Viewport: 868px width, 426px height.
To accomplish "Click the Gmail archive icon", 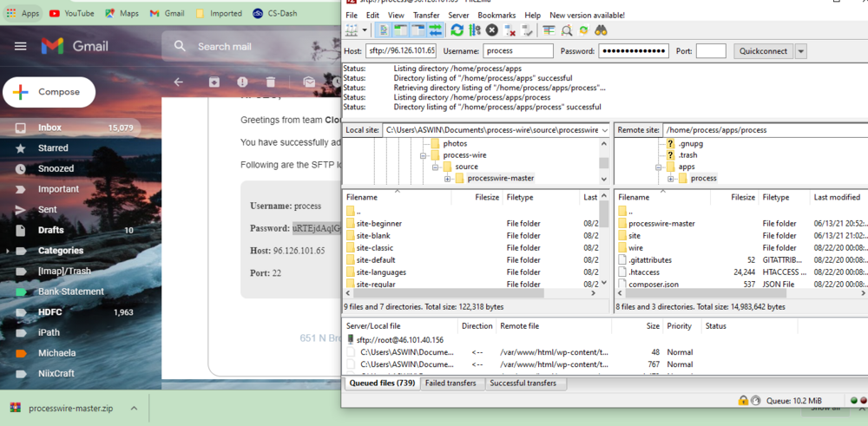I will click(x=214, y=82).
